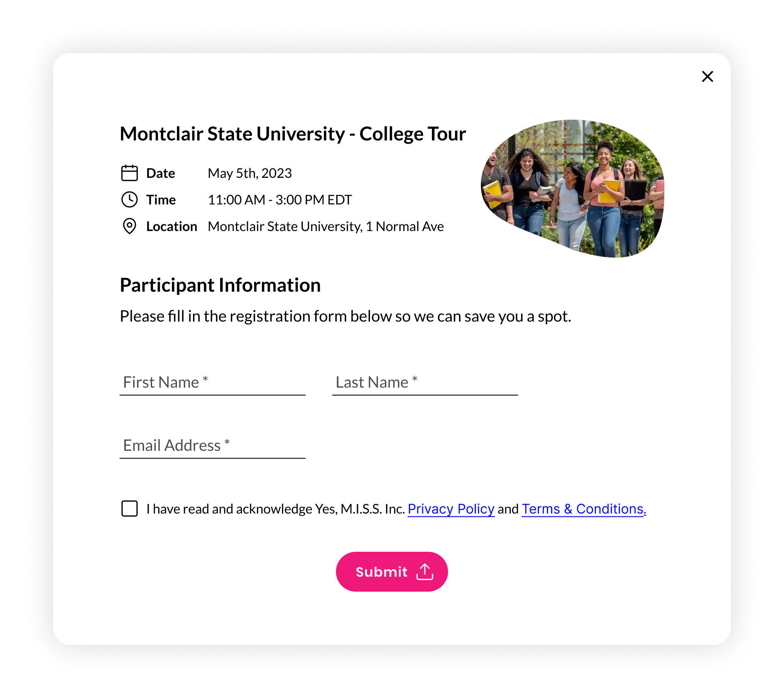
Task: Click the Participant Information heading
Action: point(220,285)
